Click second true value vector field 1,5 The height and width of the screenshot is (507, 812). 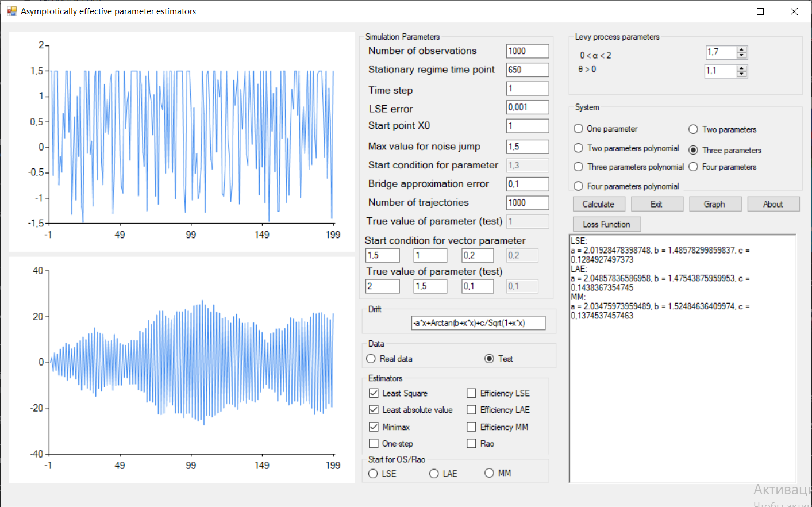pyautogui.click(x=430, y=286)
